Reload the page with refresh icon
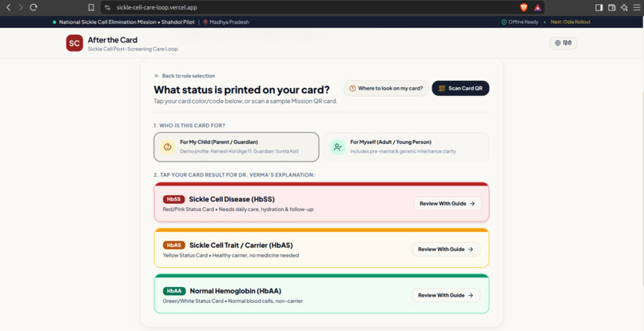This screenshot has height=331, width=644. click(x=34, y=7)
